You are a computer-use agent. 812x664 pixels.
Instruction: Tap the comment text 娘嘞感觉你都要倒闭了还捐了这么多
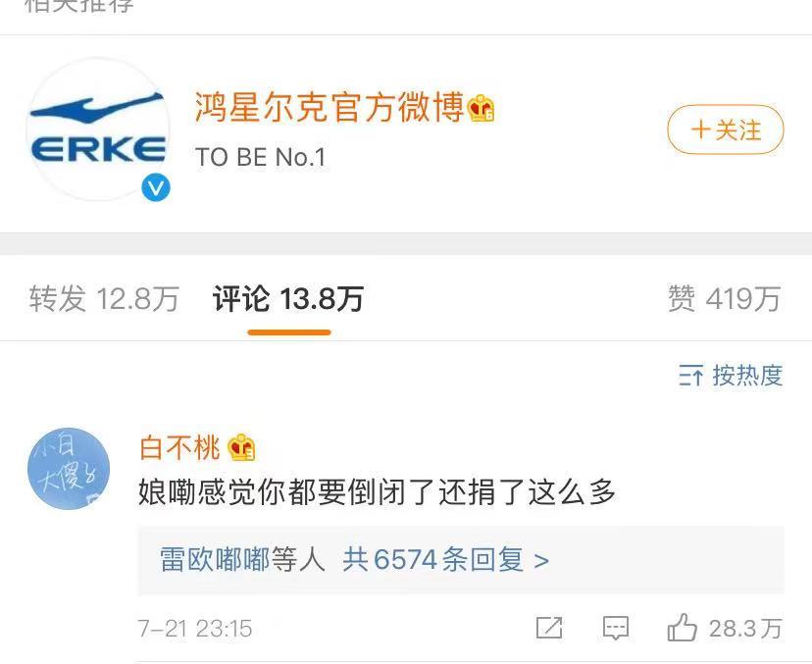[x=377, y=492]
